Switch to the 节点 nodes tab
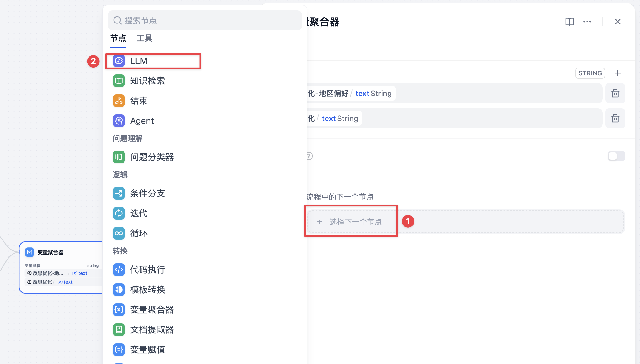Viewport: 640px width, 364px height. 118,38
